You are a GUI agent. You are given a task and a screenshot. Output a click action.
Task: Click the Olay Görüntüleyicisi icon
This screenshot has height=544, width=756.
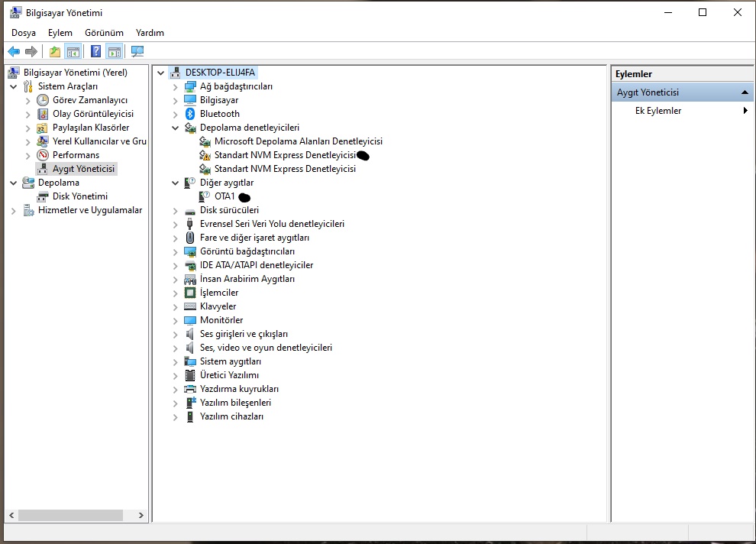point(43,114)
